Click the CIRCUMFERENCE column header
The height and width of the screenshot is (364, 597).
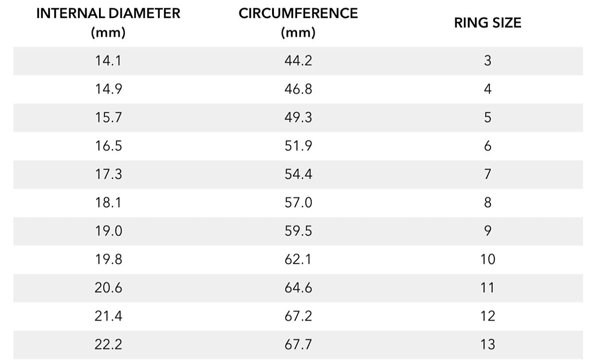(298, 23)
